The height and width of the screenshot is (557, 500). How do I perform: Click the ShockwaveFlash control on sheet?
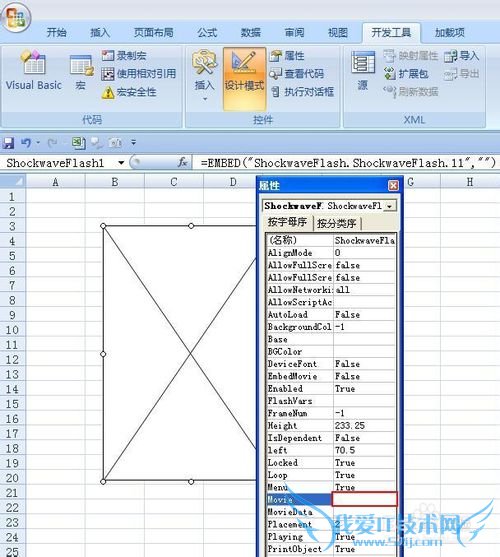(x=179, y=353)
